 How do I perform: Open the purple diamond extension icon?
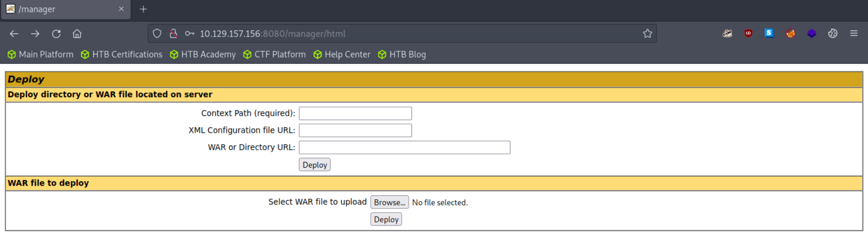click(812, 33)
